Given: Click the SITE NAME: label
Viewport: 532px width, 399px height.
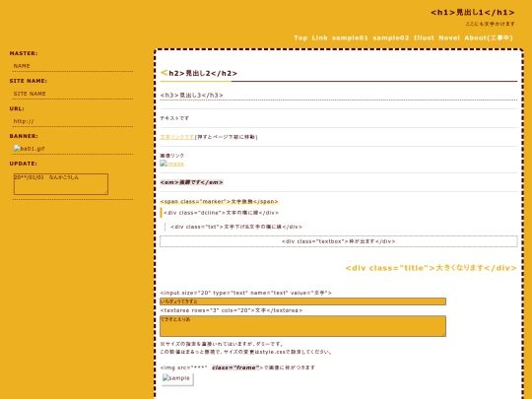Looking at the screenshot, I should (29, 81).
